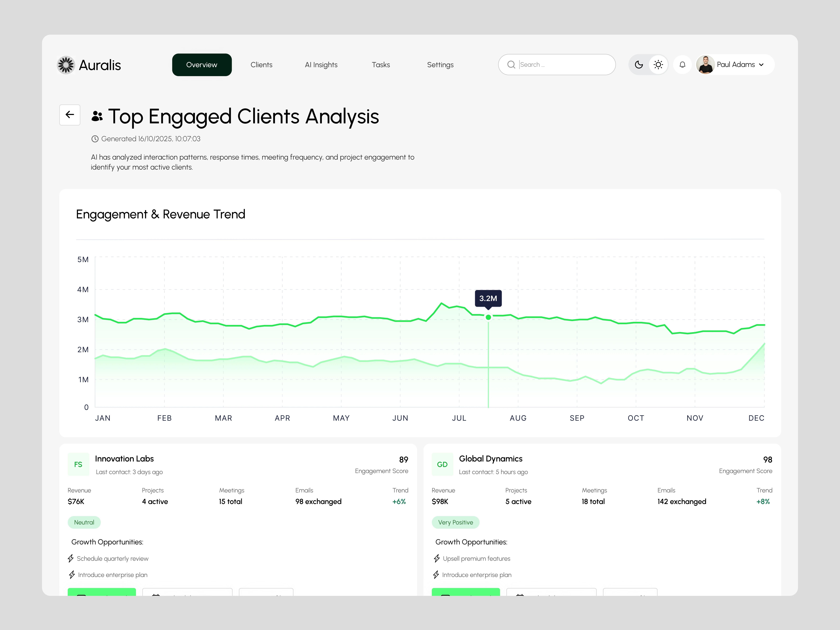The height and width of the screenshot is (630, 840).
Task: Focus the Search input field
Action: point(562,65)
